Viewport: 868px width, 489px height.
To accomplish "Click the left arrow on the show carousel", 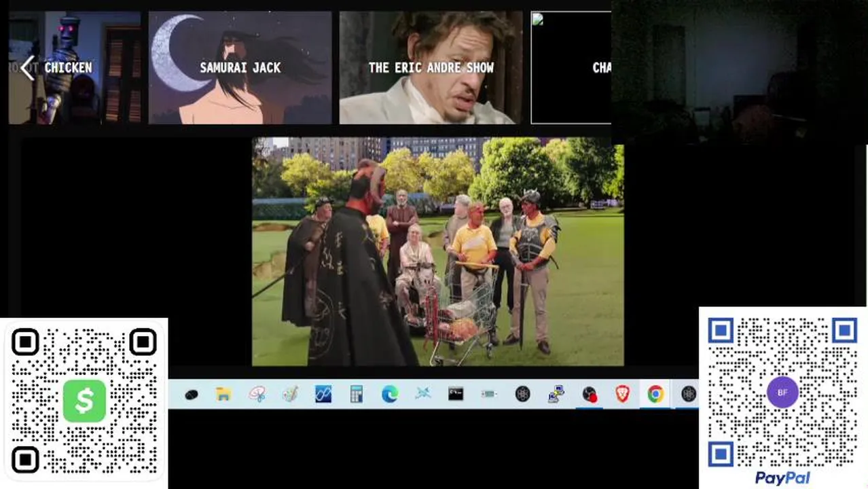I will click(27, 68).
